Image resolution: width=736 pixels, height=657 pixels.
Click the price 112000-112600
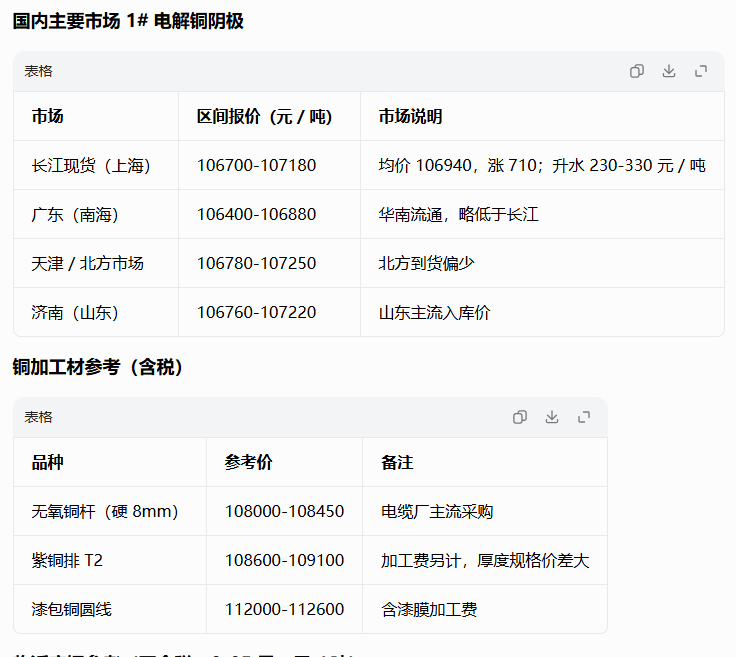[284, 609]
